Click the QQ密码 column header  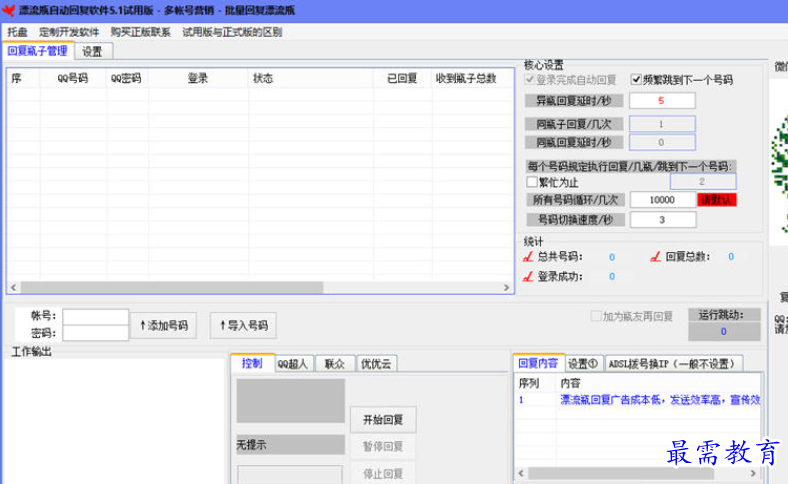click(127, 78)
